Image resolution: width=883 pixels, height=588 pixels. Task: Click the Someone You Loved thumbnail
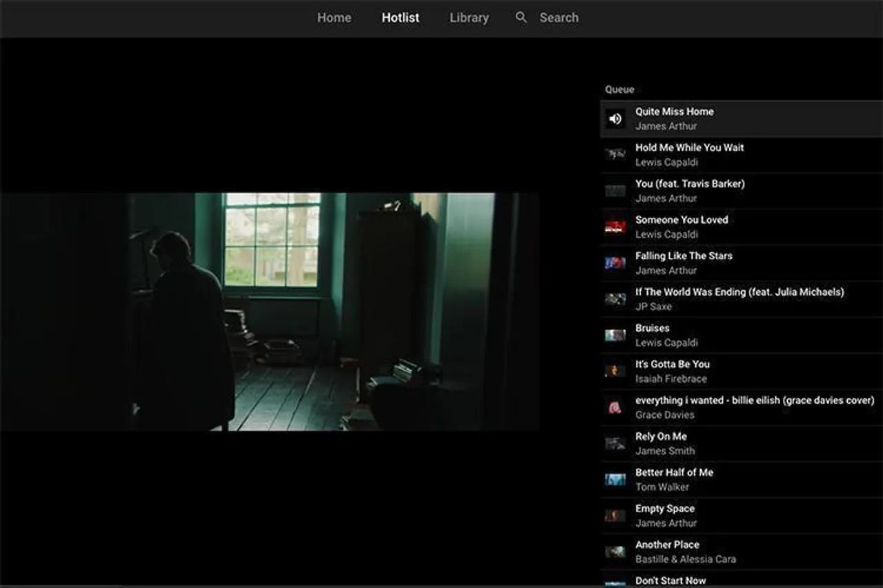click(615, 227)
